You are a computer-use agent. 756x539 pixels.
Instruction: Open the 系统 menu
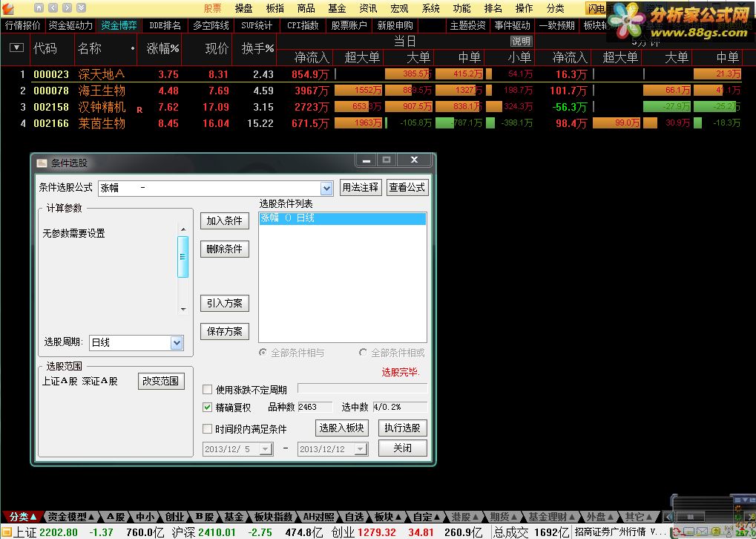click(430, 8)
